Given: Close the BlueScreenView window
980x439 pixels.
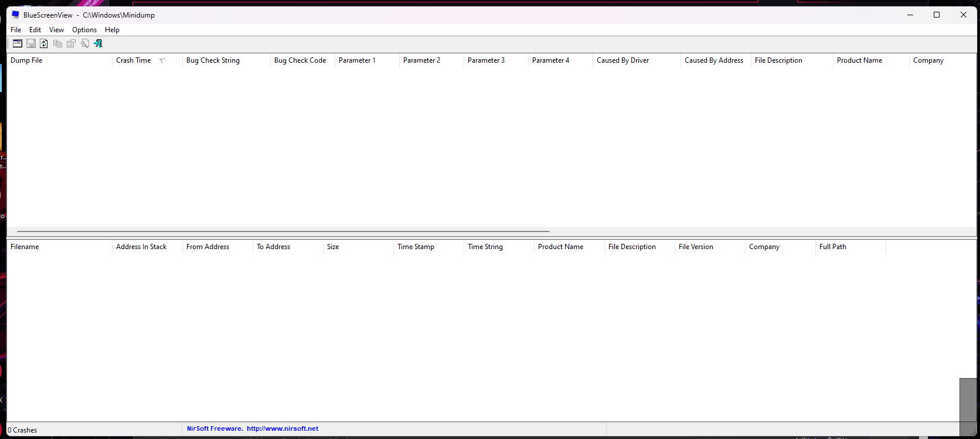Looking at the screenshot, I should point(964,15).
